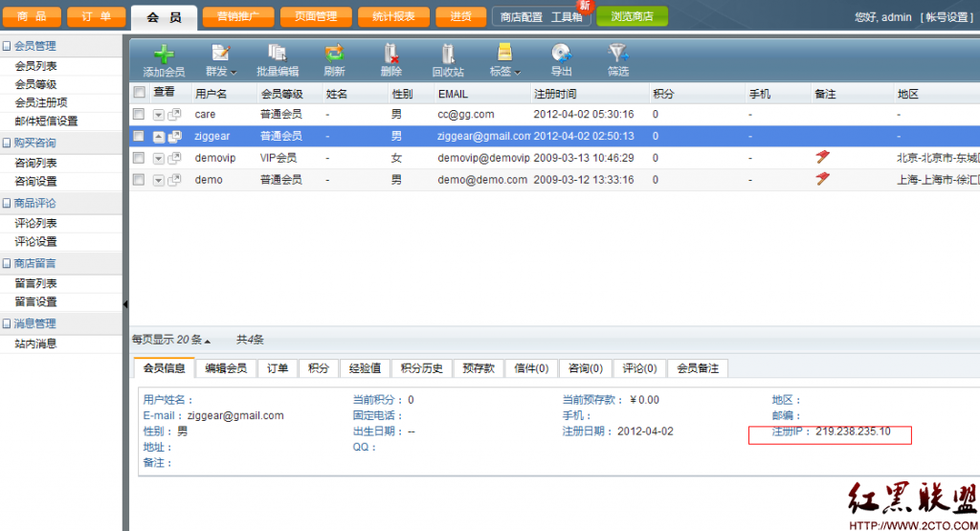The image size is (980, 531).
Task: Open the 工具箱 toolbox link
Action: point(567,17)
